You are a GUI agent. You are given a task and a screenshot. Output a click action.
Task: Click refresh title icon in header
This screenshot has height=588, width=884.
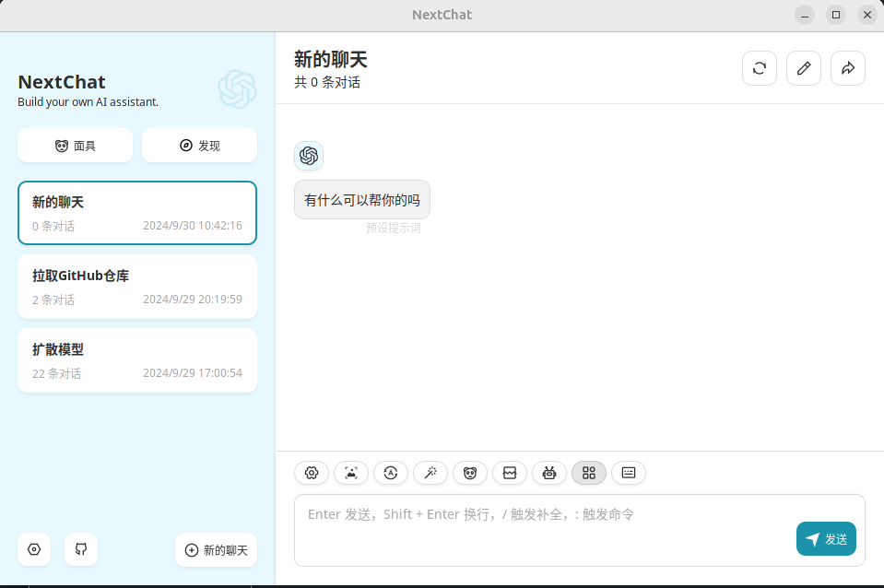coord(760,68)
